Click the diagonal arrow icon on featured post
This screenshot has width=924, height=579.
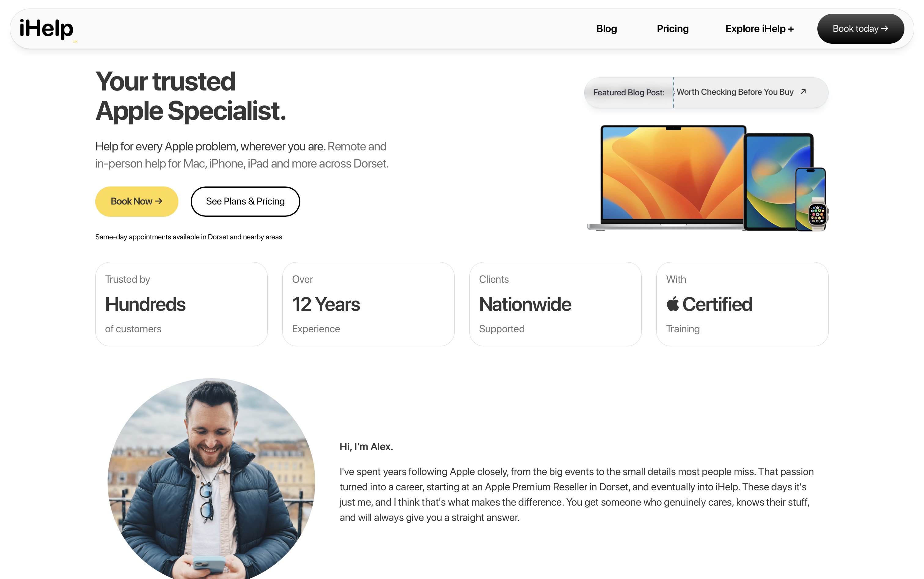[803, 92]
